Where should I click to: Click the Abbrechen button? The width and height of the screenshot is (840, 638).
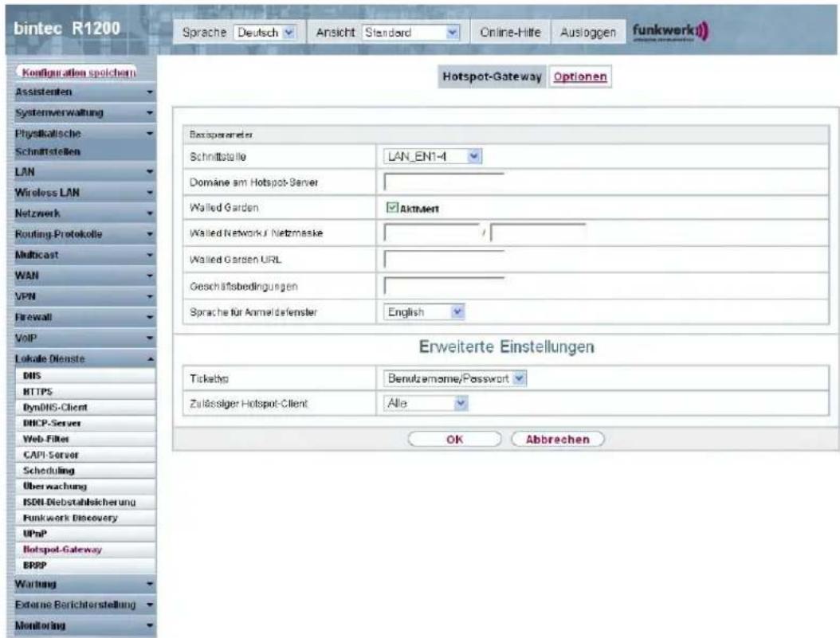(x=558, y=440)
